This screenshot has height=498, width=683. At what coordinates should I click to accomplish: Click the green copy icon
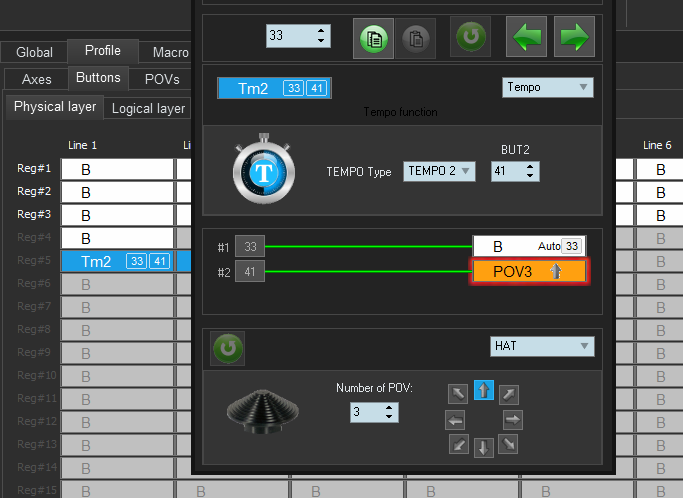coord(373,38)
